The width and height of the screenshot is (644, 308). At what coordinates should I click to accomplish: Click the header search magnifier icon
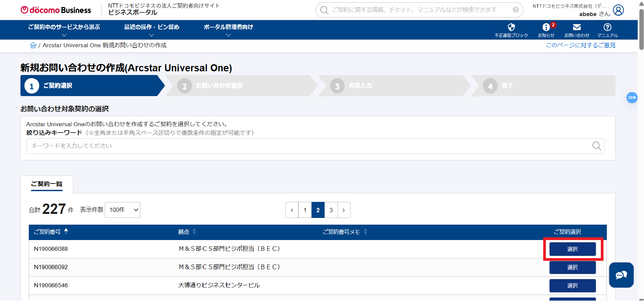(324, 10)
